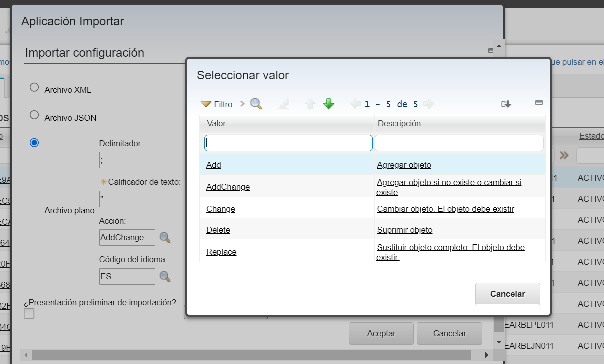Choose the Delete value
The width and height of the screenshot is (604, 364).
[218, 230]
